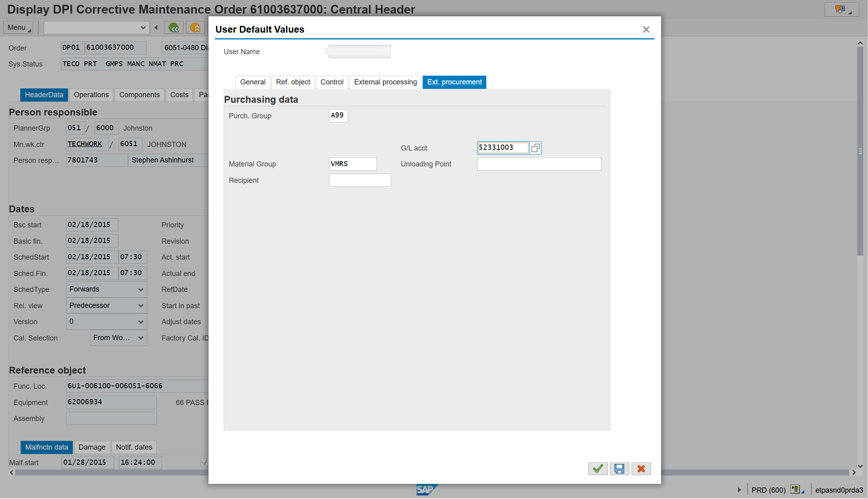This screenshot has height=499, width=868.
Task: Open the session info icon in status bar
Action: click(x=797, y=489)
